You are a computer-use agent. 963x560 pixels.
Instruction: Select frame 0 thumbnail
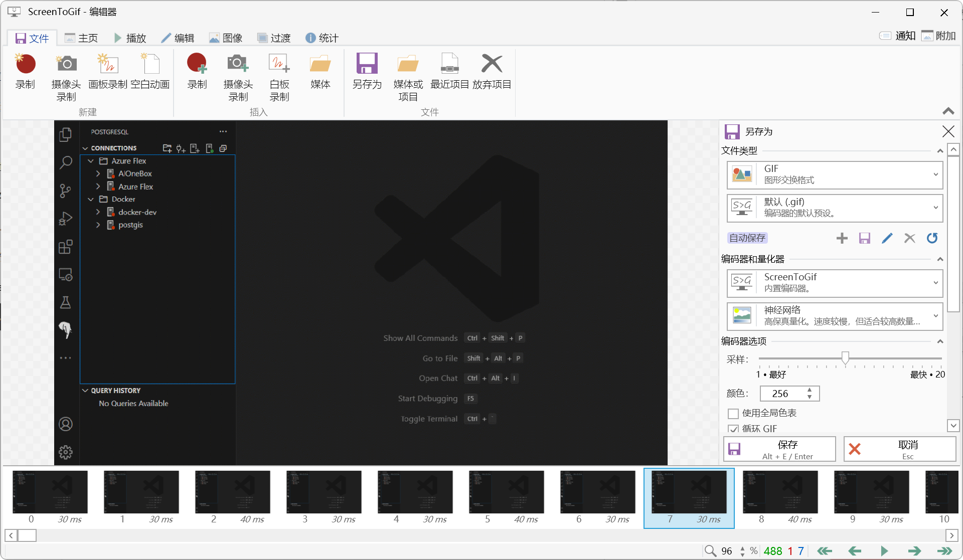[50, 498]
